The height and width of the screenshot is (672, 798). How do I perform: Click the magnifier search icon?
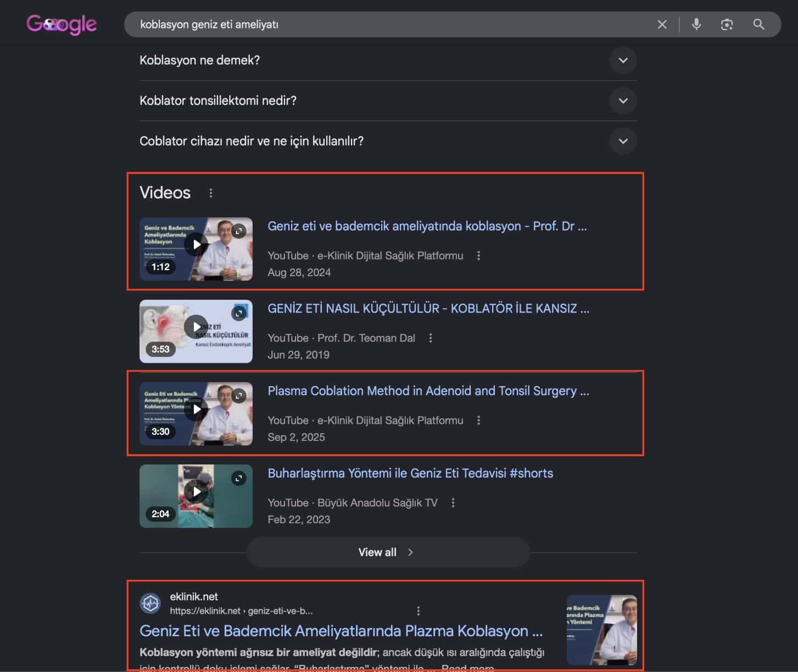pyautogui.click(x=758, y=24)
